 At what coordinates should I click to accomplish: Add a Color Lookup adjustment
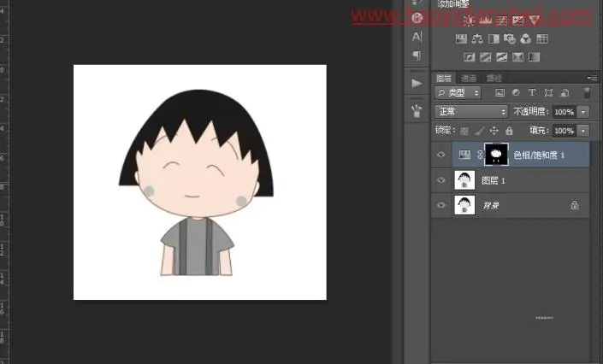click(x=542, y=38)
